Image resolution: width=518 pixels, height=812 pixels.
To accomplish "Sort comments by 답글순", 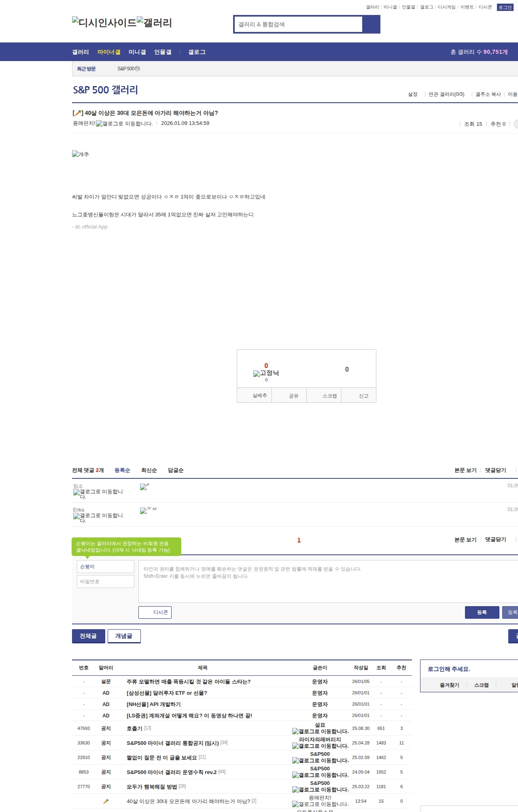I will point(176,470).
